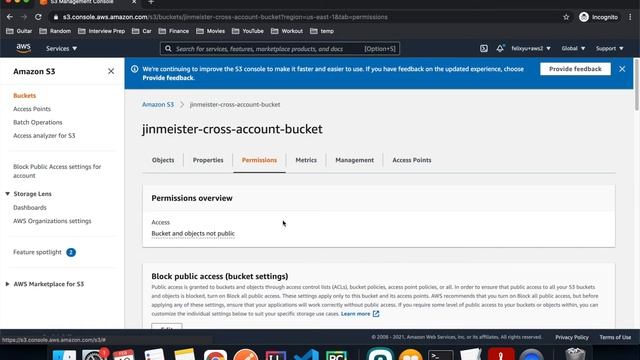Close the Amazon S3 sidebar panel
This screenshot has width=640, height=360.
click(111, 71)
